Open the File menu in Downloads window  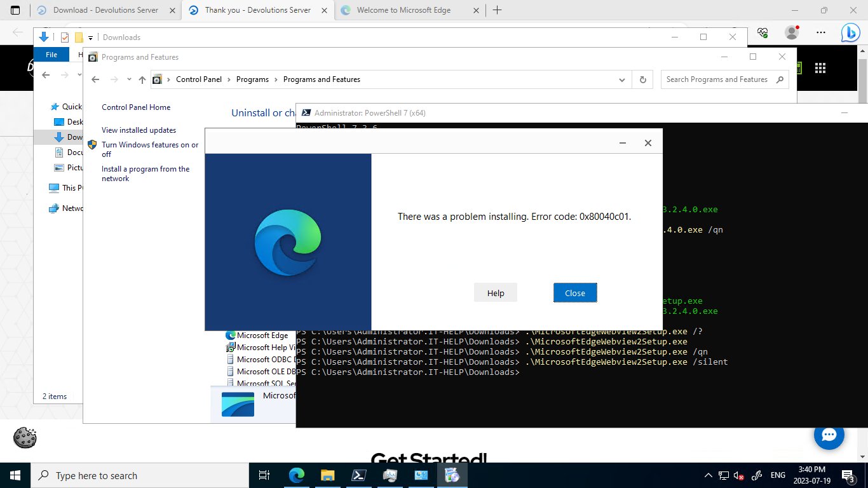click(x=51, y=55)
